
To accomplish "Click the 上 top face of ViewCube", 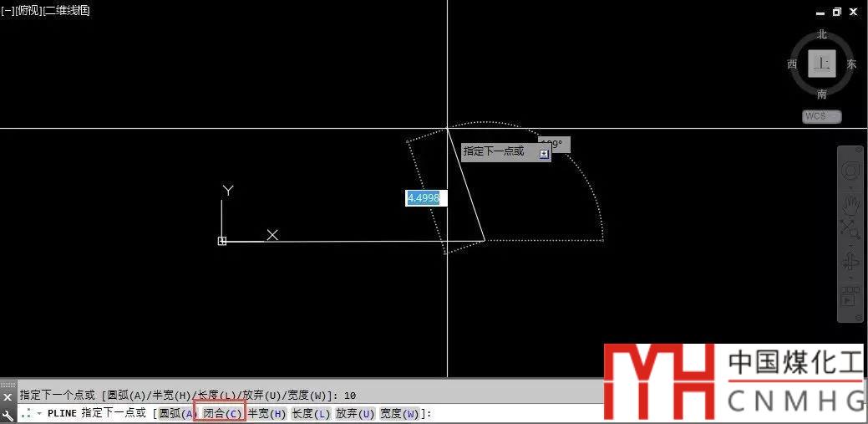I will tap(822, 64).
